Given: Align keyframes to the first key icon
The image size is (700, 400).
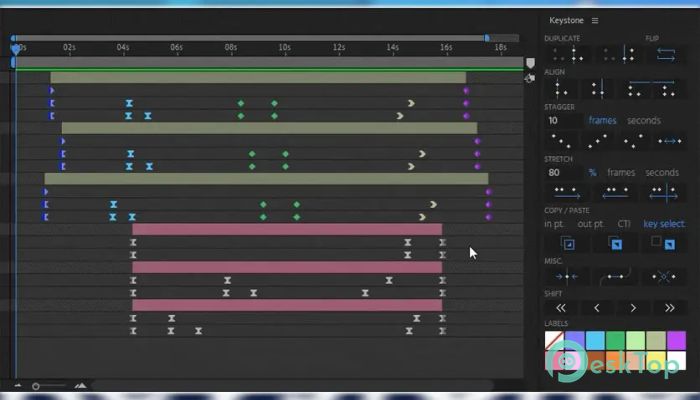Looking at the screenshot, I should coord(561,89).
